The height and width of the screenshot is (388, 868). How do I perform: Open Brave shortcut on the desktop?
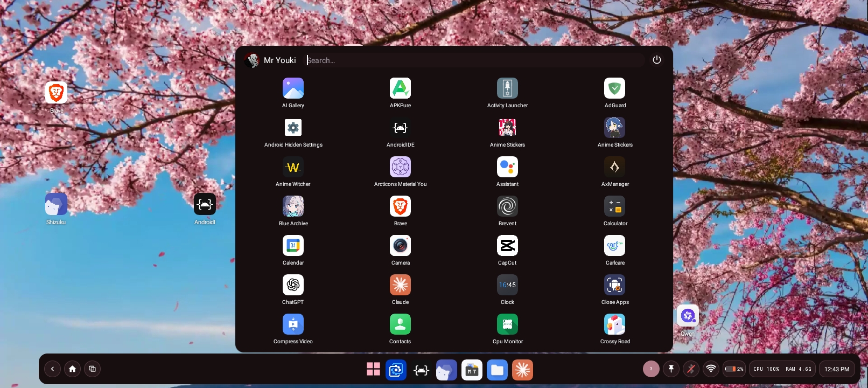coord(56,93)
